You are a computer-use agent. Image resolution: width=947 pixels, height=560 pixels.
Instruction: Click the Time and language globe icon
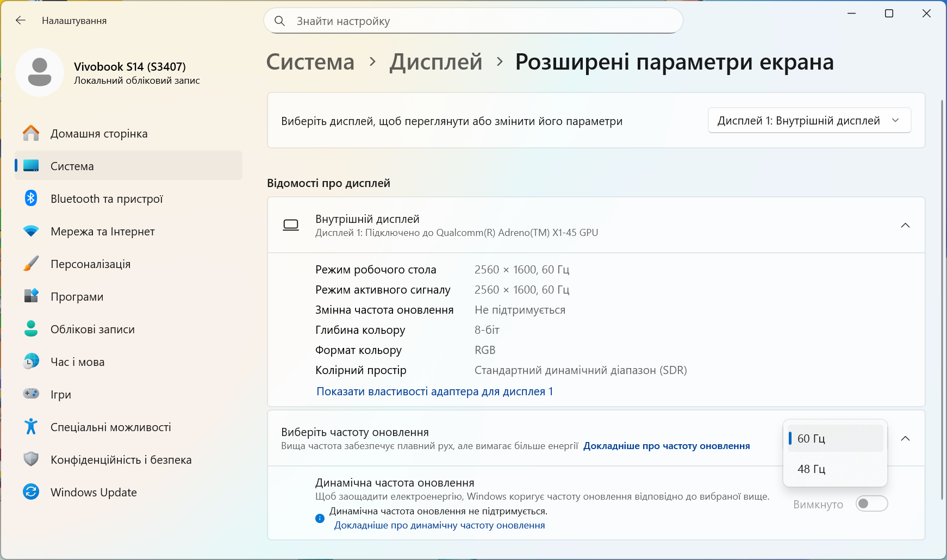point(31,362)
